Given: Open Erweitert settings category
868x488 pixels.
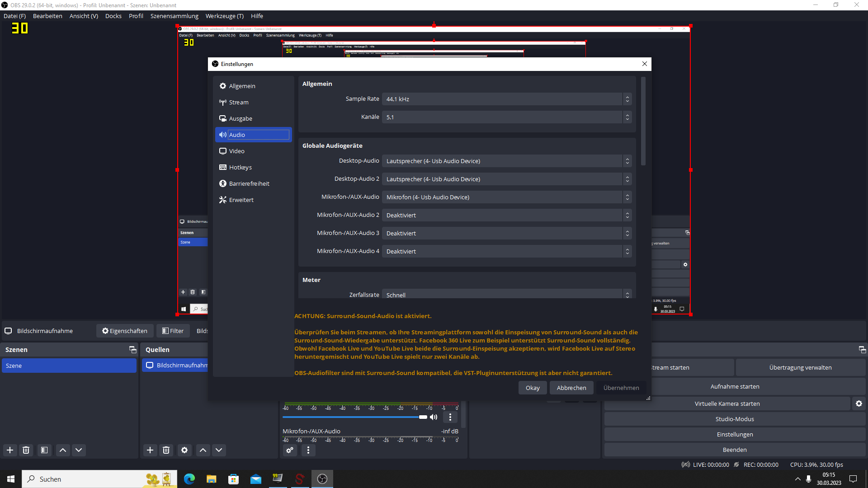Looking at the screenshot, I should [253, 200].
